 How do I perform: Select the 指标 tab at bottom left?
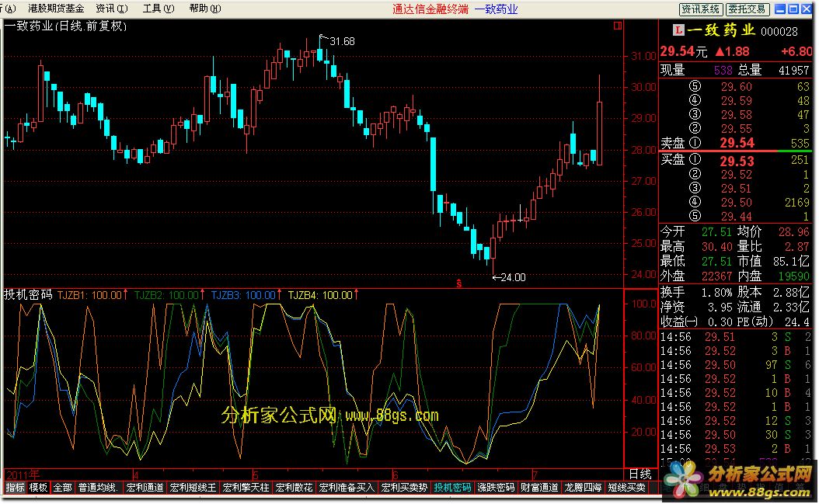[x=15, y=487]
